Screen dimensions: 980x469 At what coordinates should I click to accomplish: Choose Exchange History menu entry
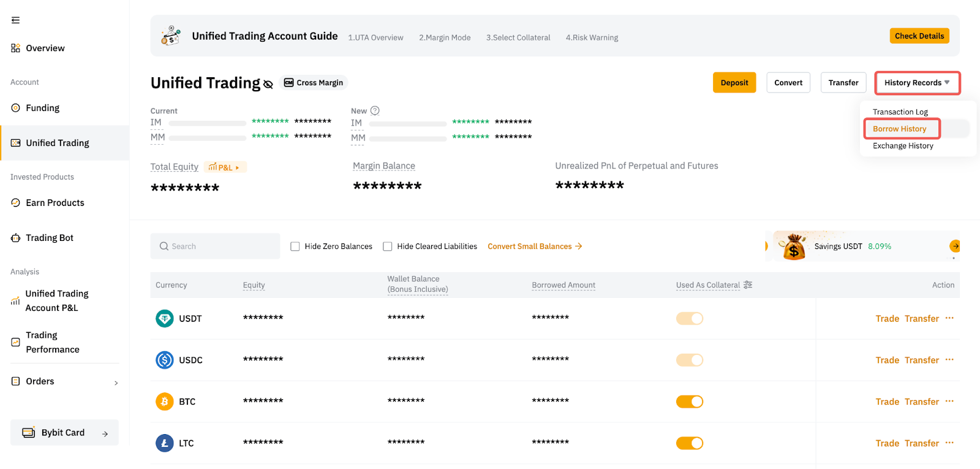[903, 146]
